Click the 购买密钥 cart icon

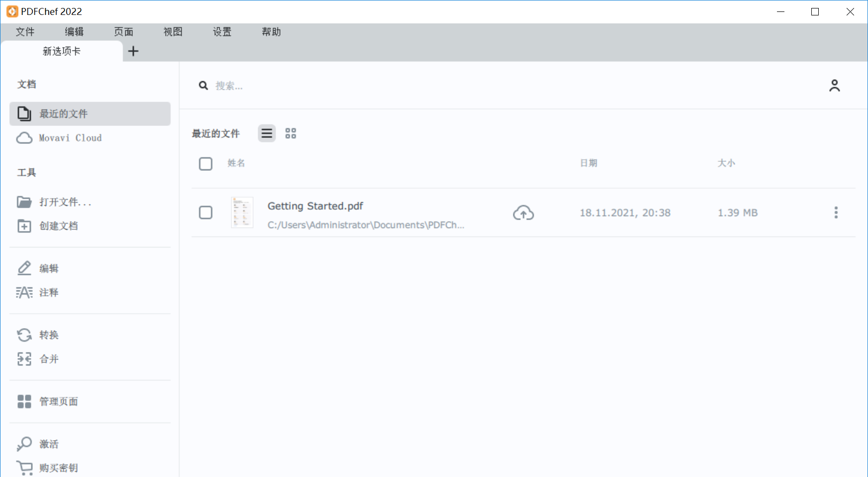24,468
